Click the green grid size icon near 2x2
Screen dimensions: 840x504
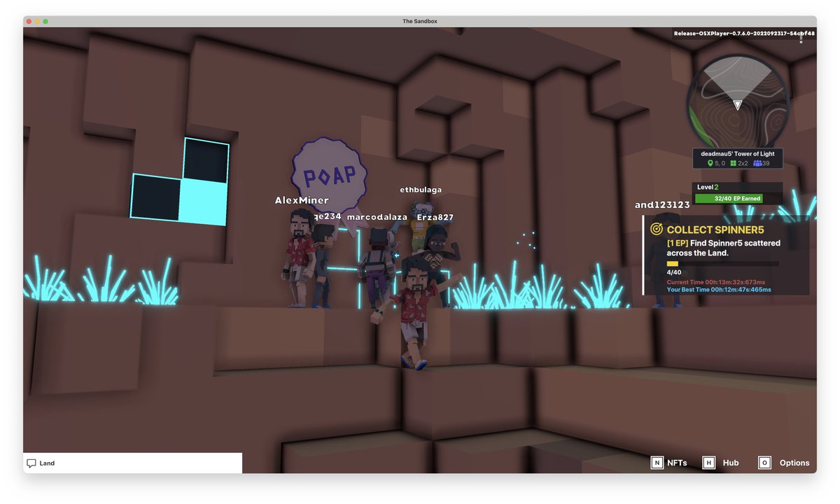click(x=734, y=163)
